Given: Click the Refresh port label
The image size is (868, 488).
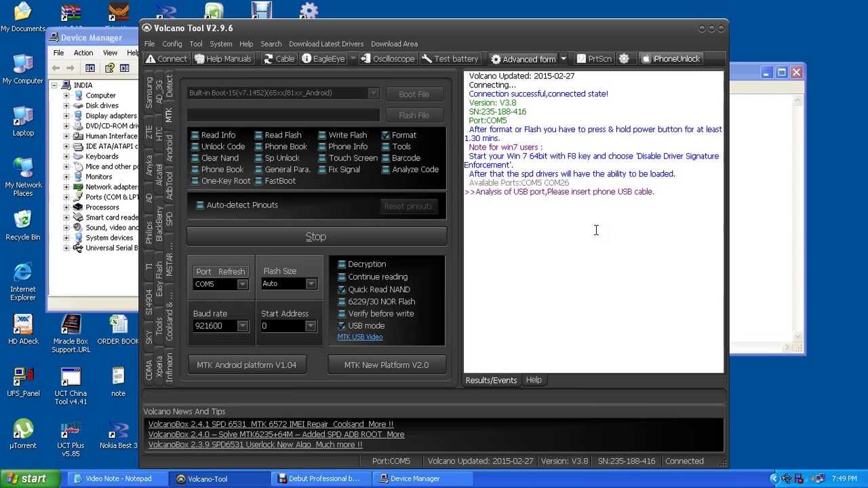Looking at the screenshot, I should click(x=231, y=271).
